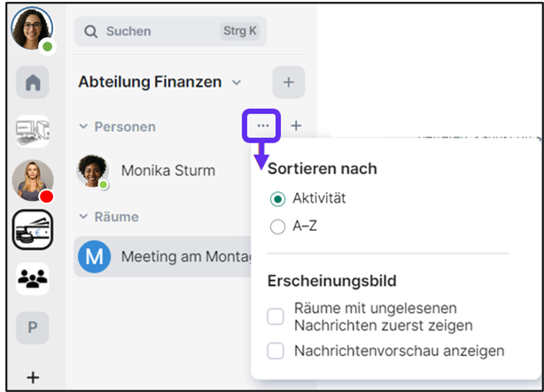The image size is (544, 392).
Task: Expand the Abteilung Finanzen dropdown chevron
Action: click(236, 82)
